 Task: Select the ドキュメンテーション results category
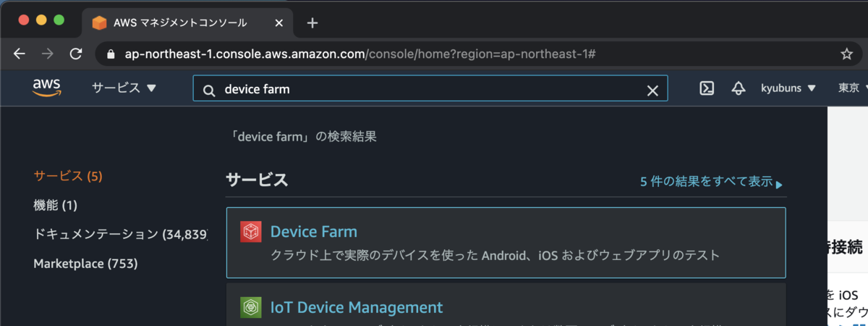coord(120,234)
